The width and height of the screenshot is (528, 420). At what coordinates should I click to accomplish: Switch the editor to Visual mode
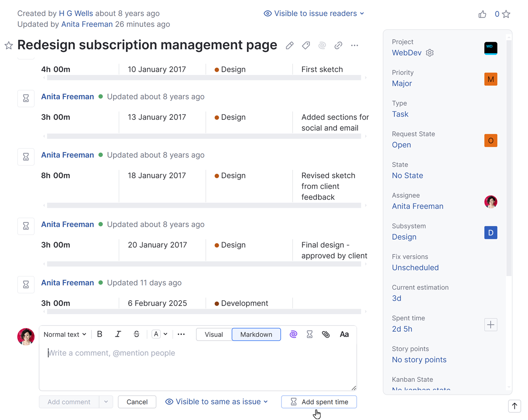(214, 335)
